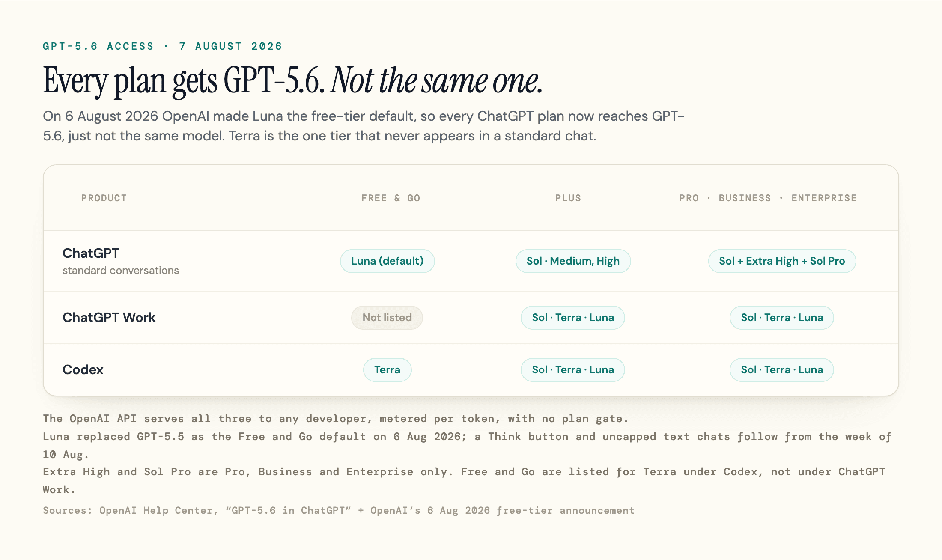Click the 'GPT-5.6 ACCESS · 7 AUGUST 2026' eyebrow text
This screenshot has width=942, height=560.
point(162,46)
